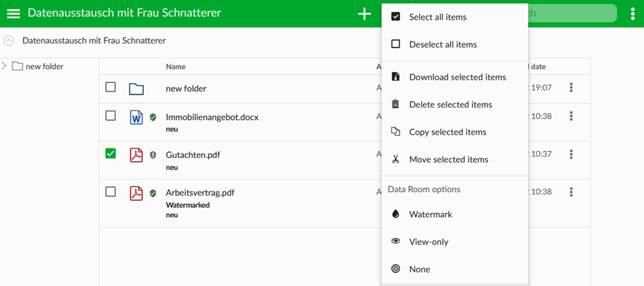Click the green shield next to Immobilienangebot.docx

click(153, 117)
